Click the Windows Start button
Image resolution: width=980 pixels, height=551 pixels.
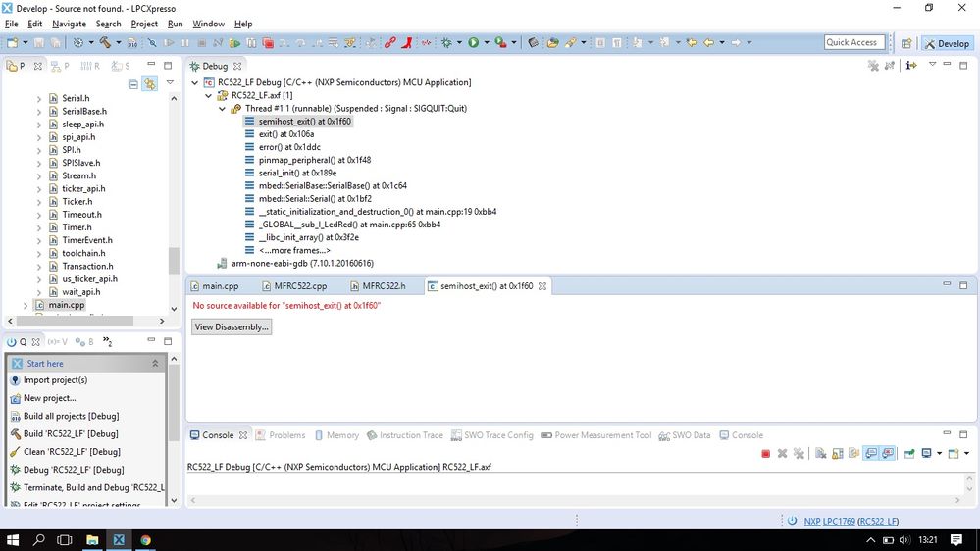click(x=13, y=540)
